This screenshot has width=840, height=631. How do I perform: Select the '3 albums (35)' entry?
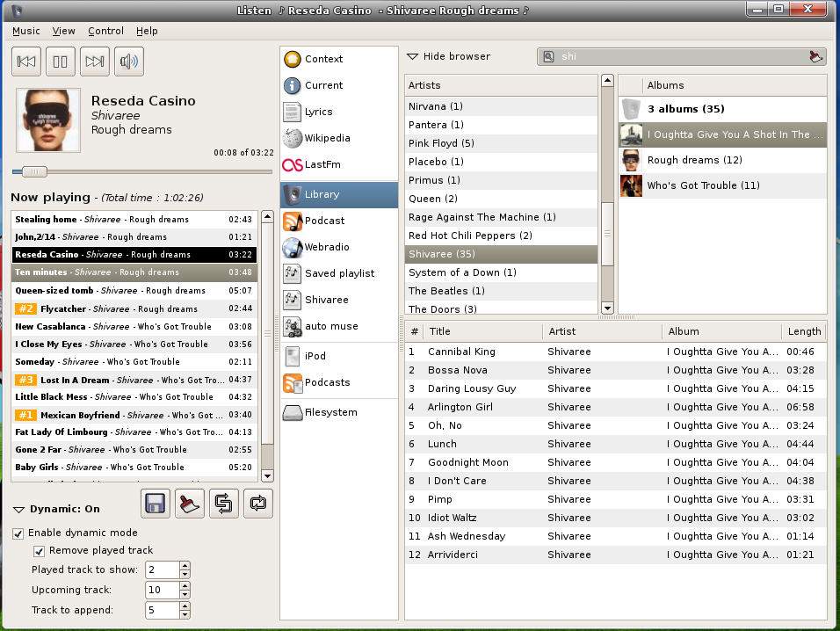(x=722, y=109)
